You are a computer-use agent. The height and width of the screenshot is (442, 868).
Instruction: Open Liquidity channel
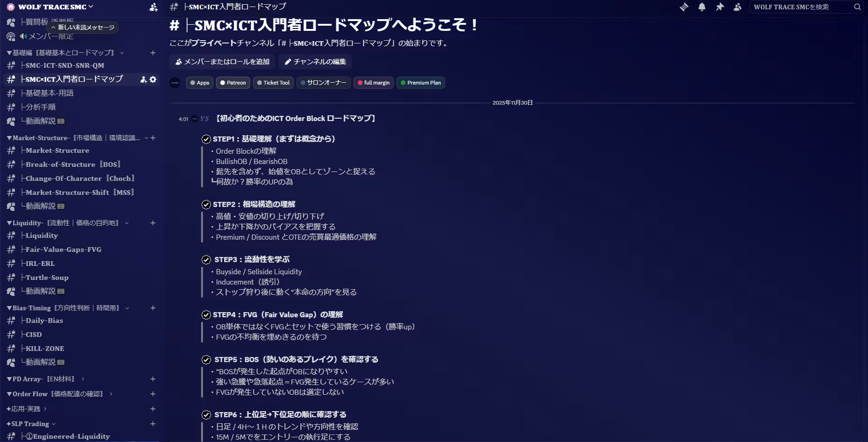pyautogui.click(x=81, y=235)
